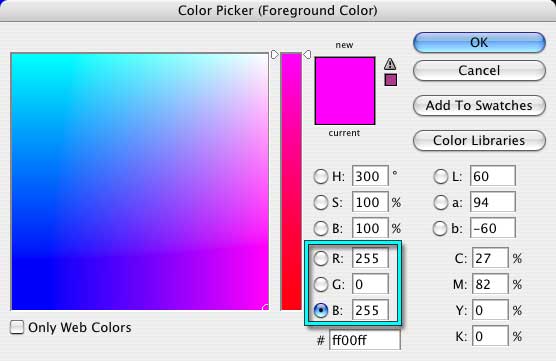Click the b field showing -60

493,228
